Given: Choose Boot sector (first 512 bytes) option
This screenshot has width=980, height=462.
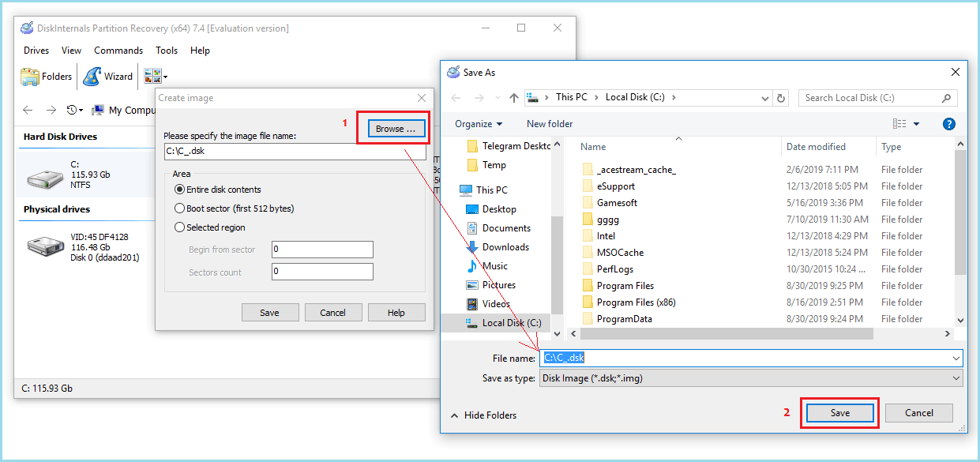Looking at the screenshot, I should click(x=179, y=208).
